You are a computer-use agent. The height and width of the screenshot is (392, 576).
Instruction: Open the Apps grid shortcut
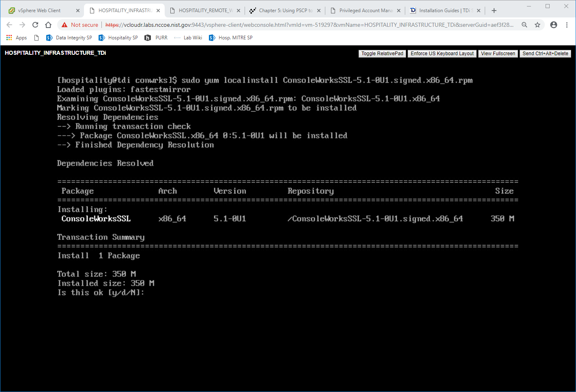click(x=17, y=38)
